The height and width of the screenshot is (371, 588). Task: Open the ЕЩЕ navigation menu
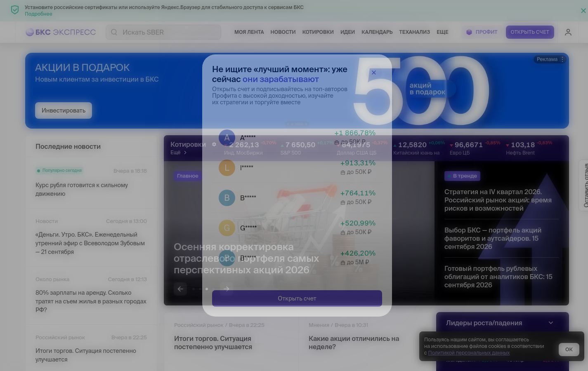point(442,32)
